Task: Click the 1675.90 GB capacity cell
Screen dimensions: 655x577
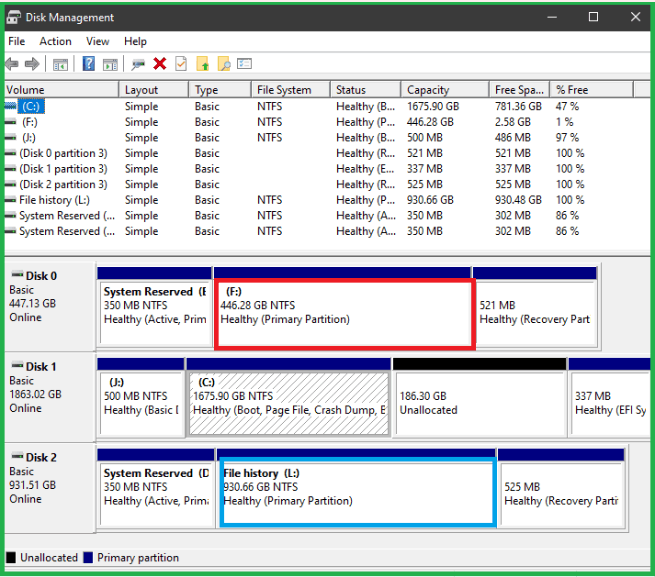Action: pos(433,106)
